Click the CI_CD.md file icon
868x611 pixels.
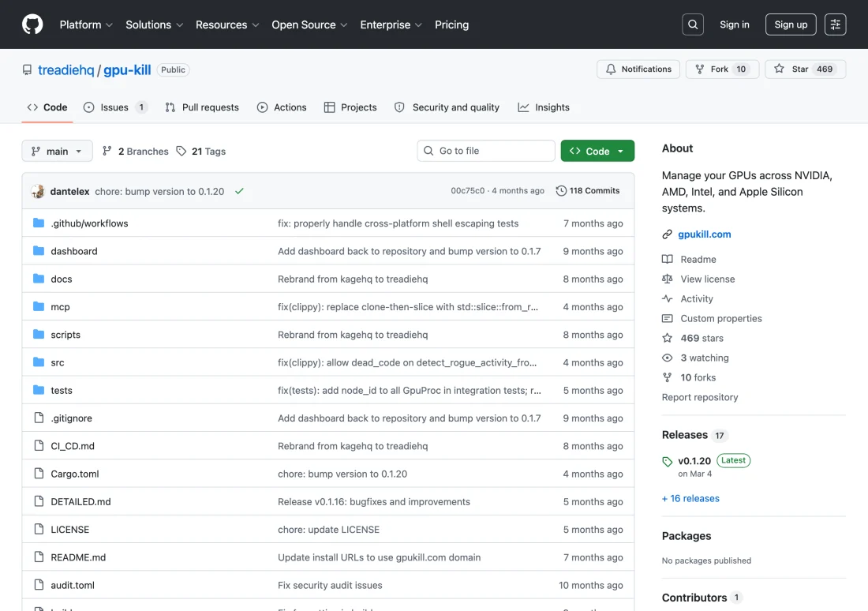[x=39, y=445]
